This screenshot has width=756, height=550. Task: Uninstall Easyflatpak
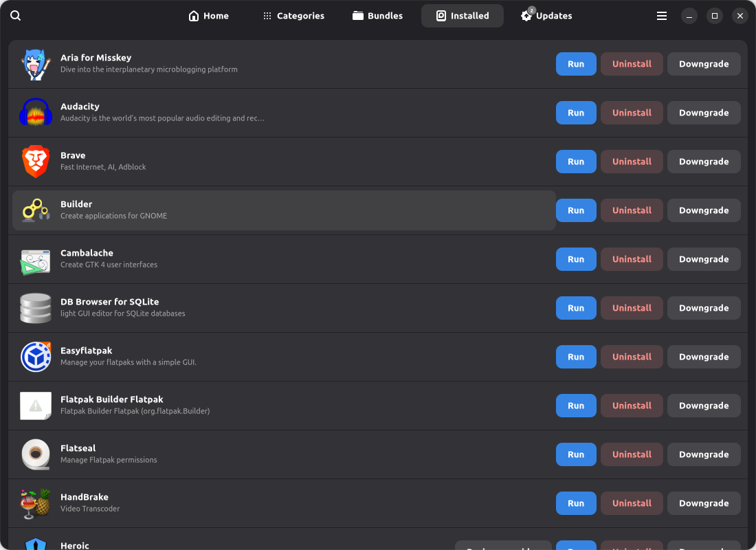click(632, 357)
